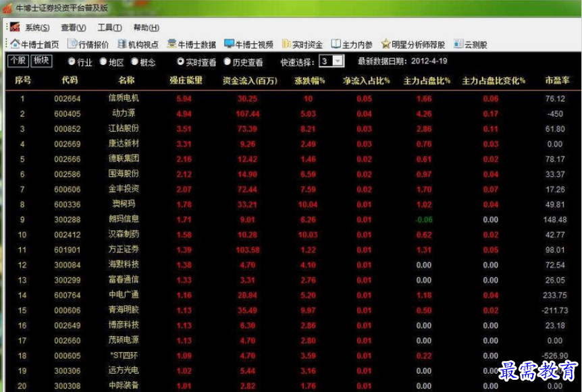Click the 快速选择 value field showing 3
The image size is (582, 392).
coord(326,61)
